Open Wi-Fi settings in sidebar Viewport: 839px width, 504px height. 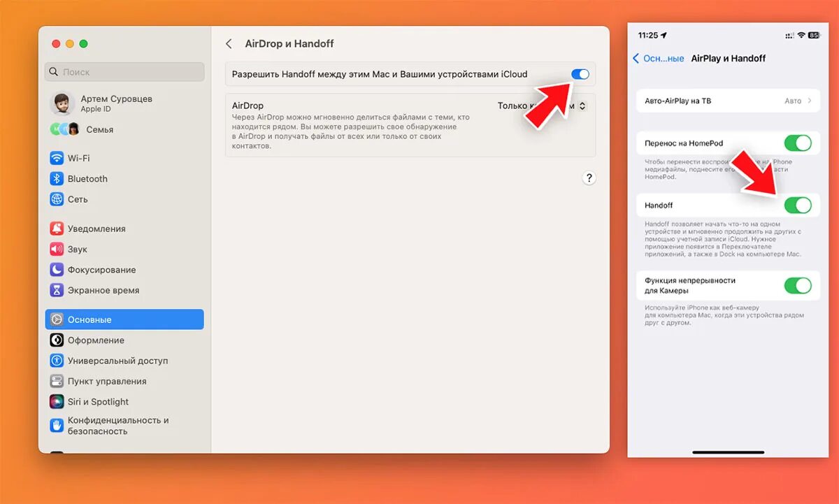point(124,158)
